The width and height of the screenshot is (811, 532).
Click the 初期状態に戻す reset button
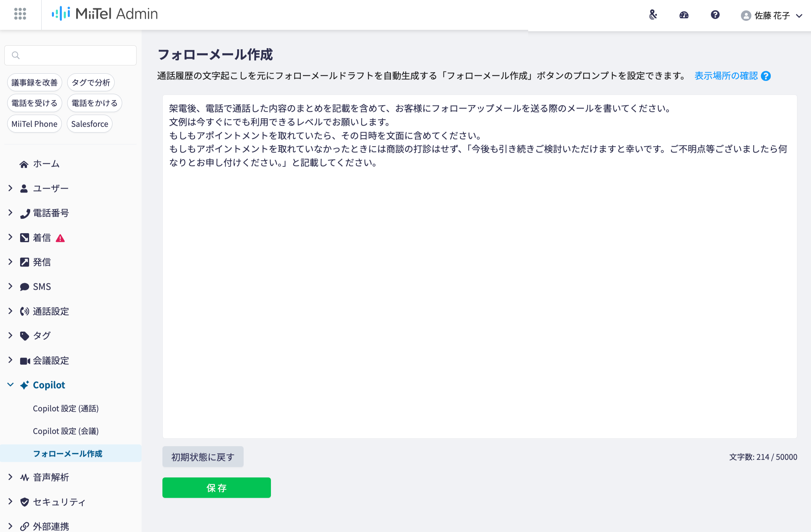[x=203, y=457]
